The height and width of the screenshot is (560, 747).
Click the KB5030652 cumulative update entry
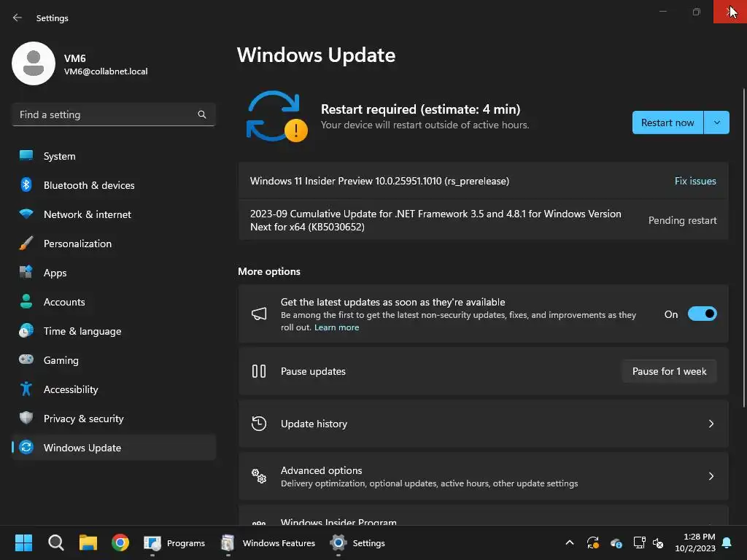pyautogui.click(x=483, y=220)
